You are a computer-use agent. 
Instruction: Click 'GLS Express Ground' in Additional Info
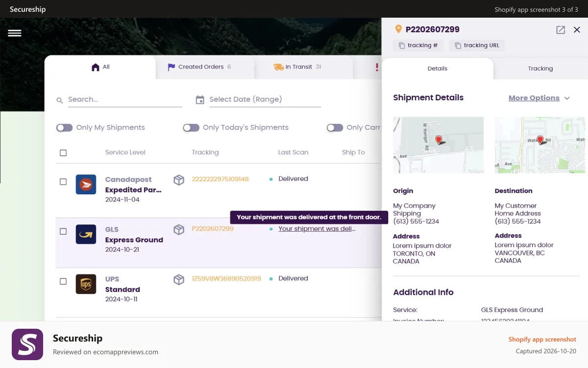click(x=512, y=310)
